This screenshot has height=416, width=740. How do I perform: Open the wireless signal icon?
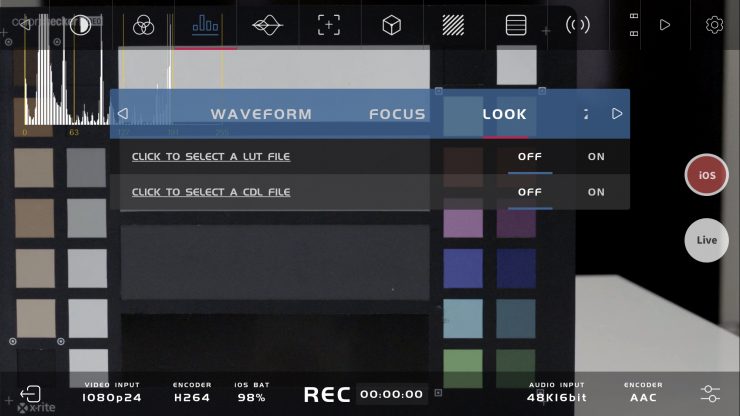point(578,25)
